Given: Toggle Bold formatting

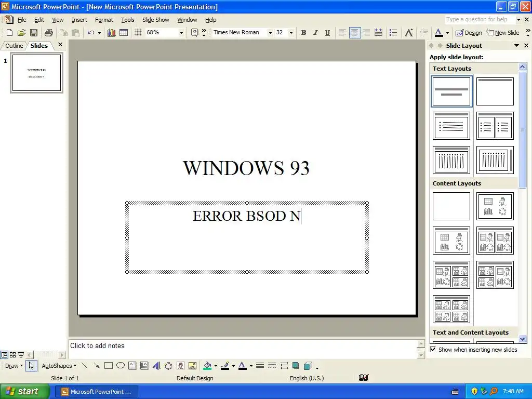Looking at the screenshot, I should pyautogui.click(x=303, y=33).
